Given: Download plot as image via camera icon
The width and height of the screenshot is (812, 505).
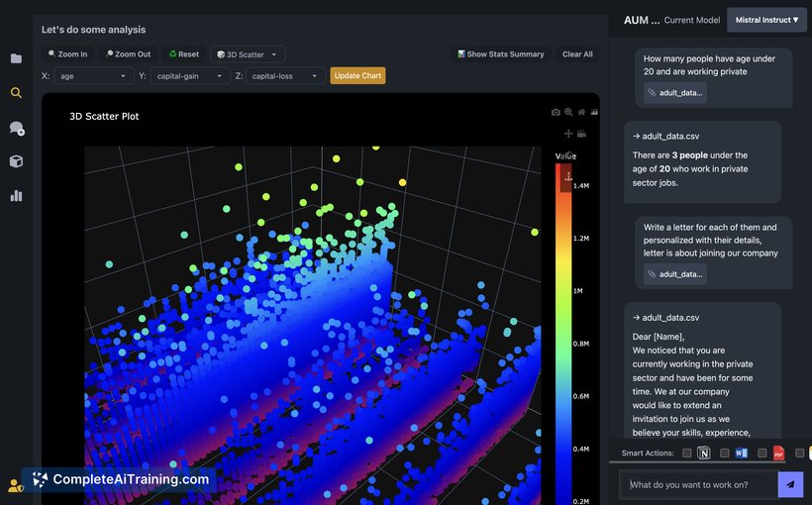Looking at the screenshot, I should 556,113.
